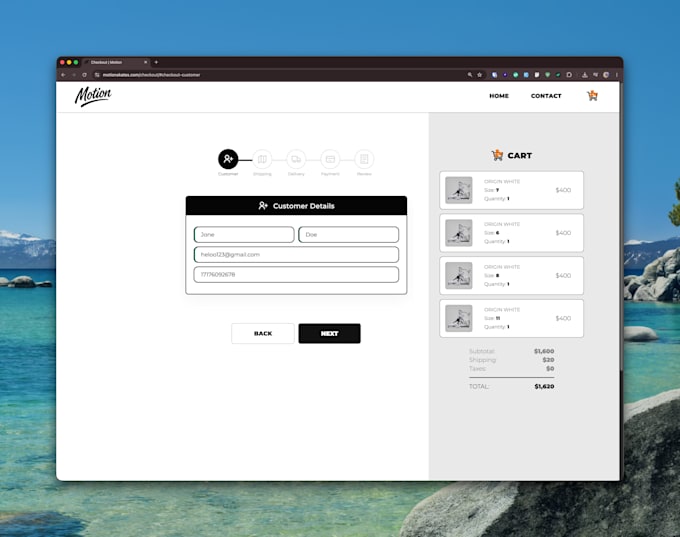Open the Chrome three-dot menu
680x537 pixels.
[617, 75]
